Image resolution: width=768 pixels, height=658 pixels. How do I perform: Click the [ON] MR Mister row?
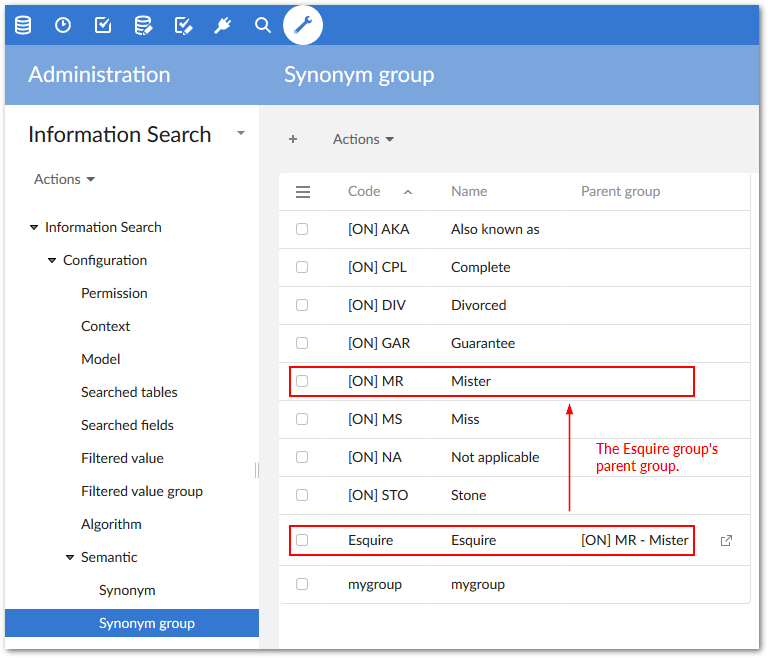pos(470,381)
